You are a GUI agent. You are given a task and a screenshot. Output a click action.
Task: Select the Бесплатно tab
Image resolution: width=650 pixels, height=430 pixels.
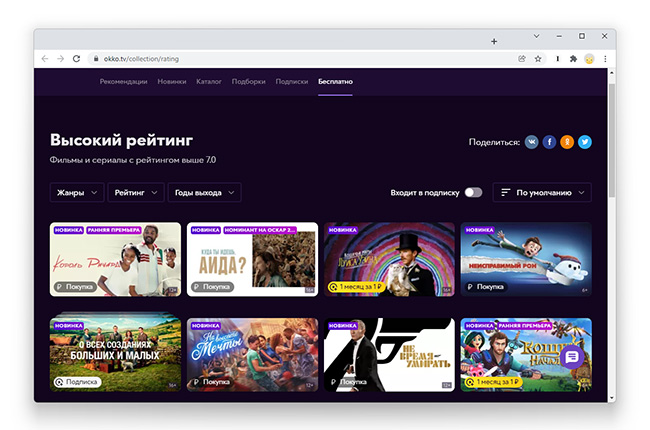tap(335, 82)
